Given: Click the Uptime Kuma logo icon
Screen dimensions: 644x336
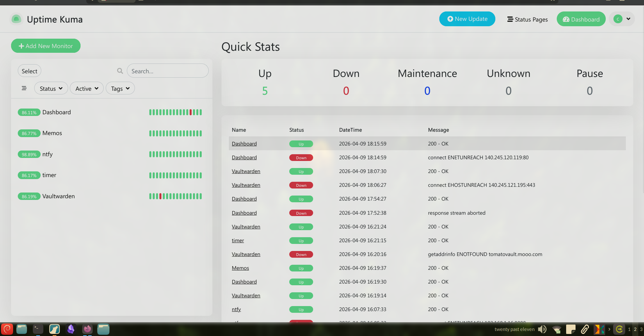Looking at the screenshot, I should click(16, 19).
